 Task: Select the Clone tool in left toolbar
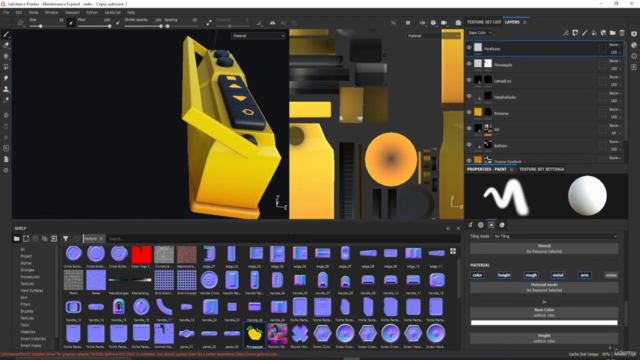click(x=6, y=89)
